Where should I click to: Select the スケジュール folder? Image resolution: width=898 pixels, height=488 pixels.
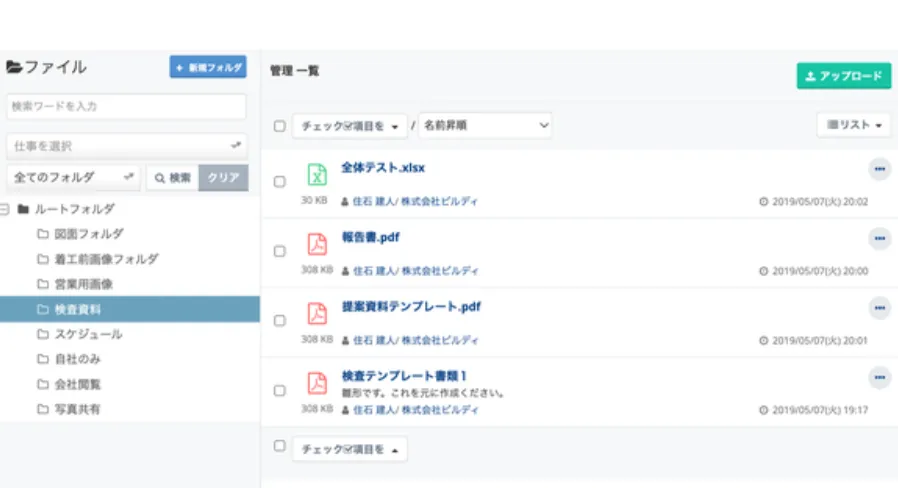(88, 334)
